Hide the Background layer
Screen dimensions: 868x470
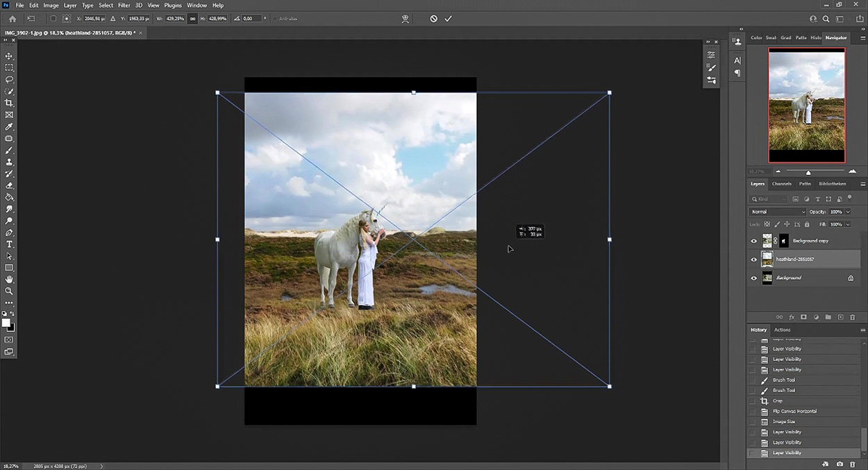click(x=754, y=278)
